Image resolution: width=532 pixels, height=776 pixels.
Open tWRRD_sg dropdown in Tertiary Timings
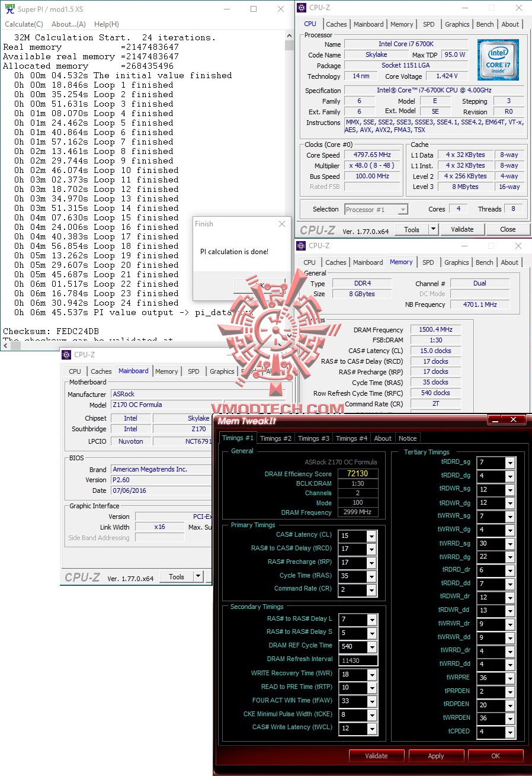pos(510,544)
